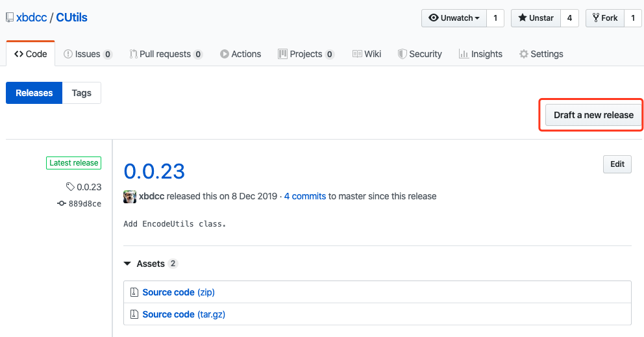This screenshot has width=644, height=337.
Task: Download Source code (tar.gz)
Action: 184,314
